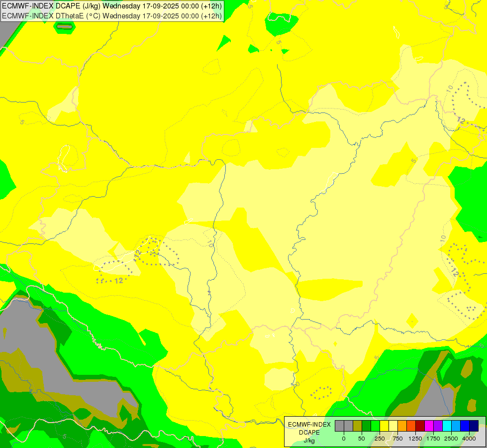Click the olive swatch in the DCAPE legend

358,426
